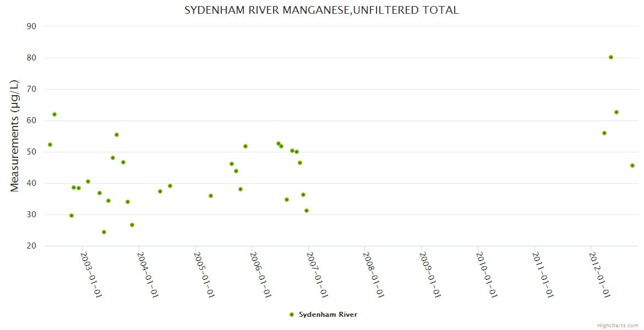Open the Highcharts.com credit link
Screen dimensions: 644x330
pos(618,325)
